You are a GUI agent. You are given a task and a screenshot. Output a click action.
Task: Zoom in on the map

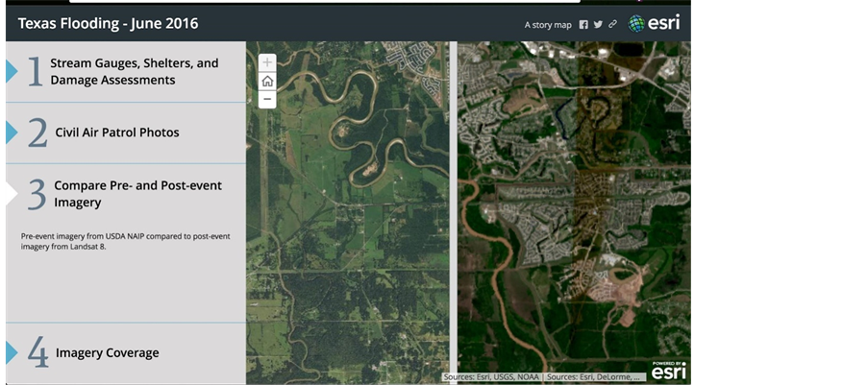[x=267, y=62]
